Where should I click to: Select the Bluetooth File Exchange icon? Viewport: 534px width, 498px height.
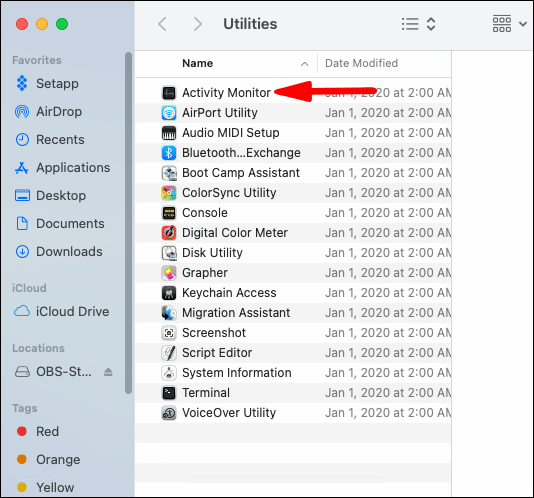click(169, 153)
